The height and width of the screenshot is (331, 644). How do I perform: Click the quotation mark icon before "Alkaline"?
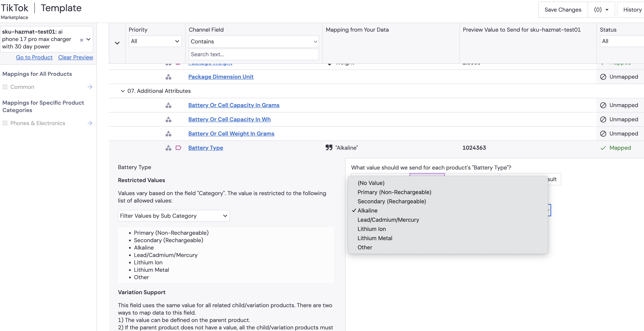pos(329,148)
